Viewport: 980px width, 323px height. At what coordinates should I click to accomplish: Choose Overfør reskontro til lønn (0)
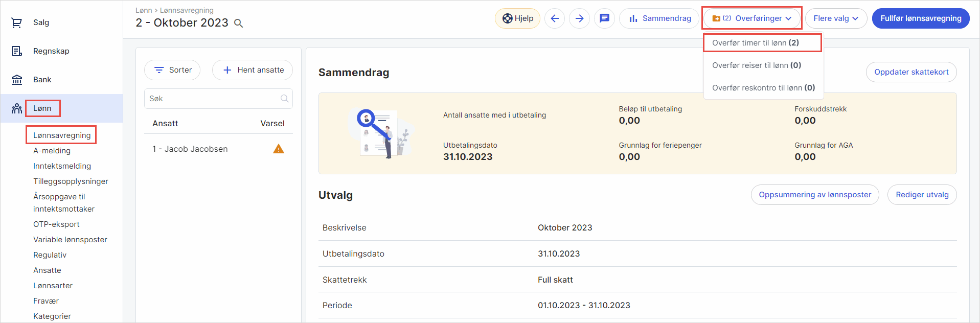763,88
